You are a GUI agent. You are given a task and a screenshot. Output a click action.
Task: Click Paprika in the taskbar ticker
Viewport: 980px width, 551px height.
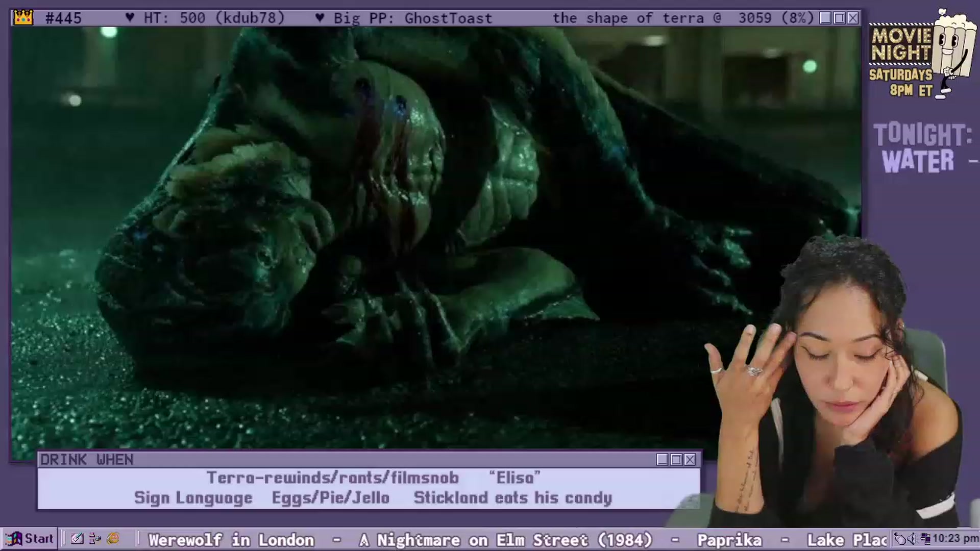[729, 540]
